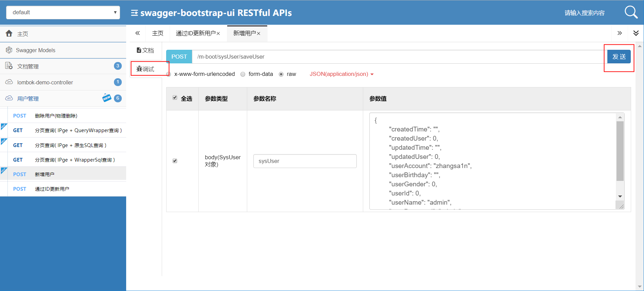The image size is (644, 291).
Task: Click the 用户管理 cloud icon
Action: click(9, 98)
